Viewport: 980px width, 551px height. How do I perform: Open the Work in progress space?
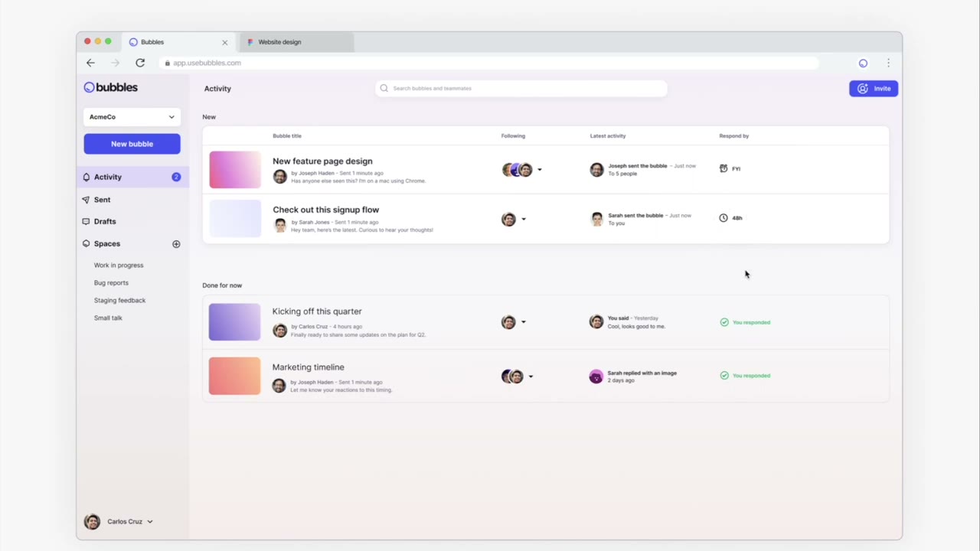(x=119, y=266)
